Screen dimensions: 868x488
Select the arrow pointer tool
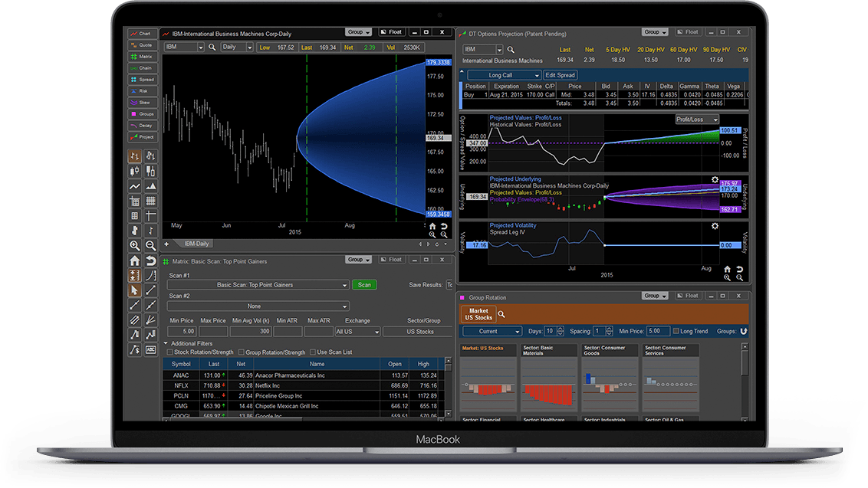coord(134,290)
